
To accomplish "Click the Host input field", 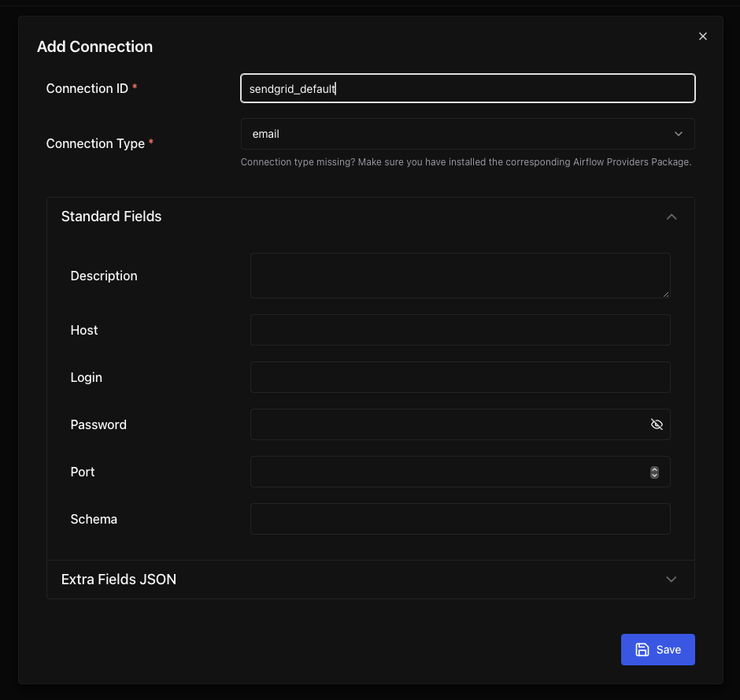I will 460,330.
